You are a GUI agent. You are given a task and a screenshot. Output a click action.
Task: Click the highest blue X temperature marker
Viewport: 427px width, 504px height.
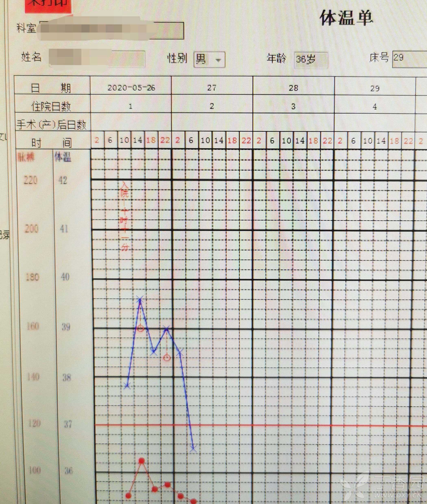[x=140, y=300]
